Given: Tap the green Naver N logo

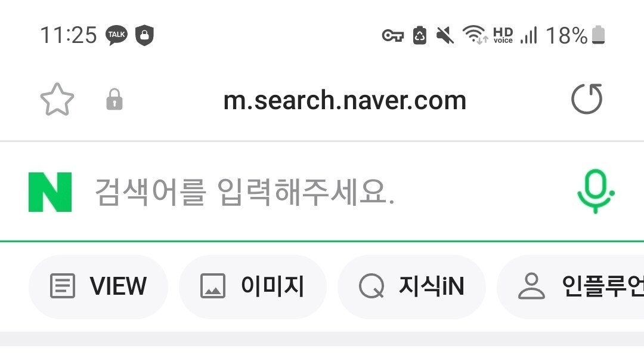Looking at the screenshot, I should 50,192.
